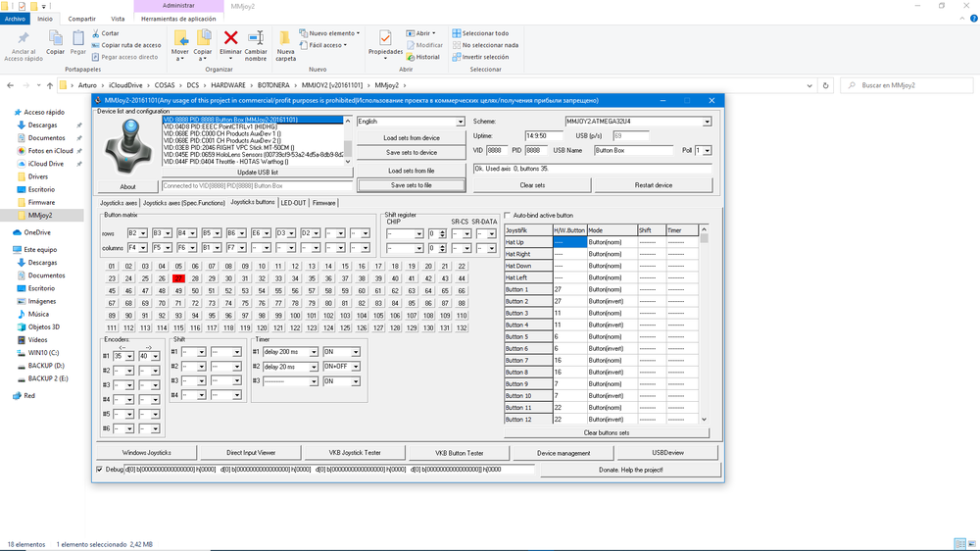Enable Auto-bind active button checkbox
This screenshot has height=551, width=980.
point(508,215)
